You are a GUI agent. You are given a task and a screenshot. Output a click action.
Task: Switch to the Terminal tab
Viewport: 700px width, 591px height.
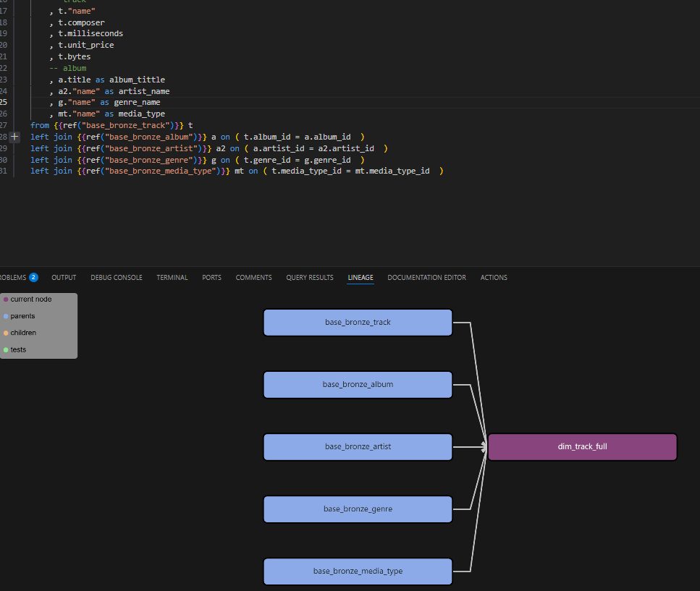pyautogui.click(x=172, y=278)
